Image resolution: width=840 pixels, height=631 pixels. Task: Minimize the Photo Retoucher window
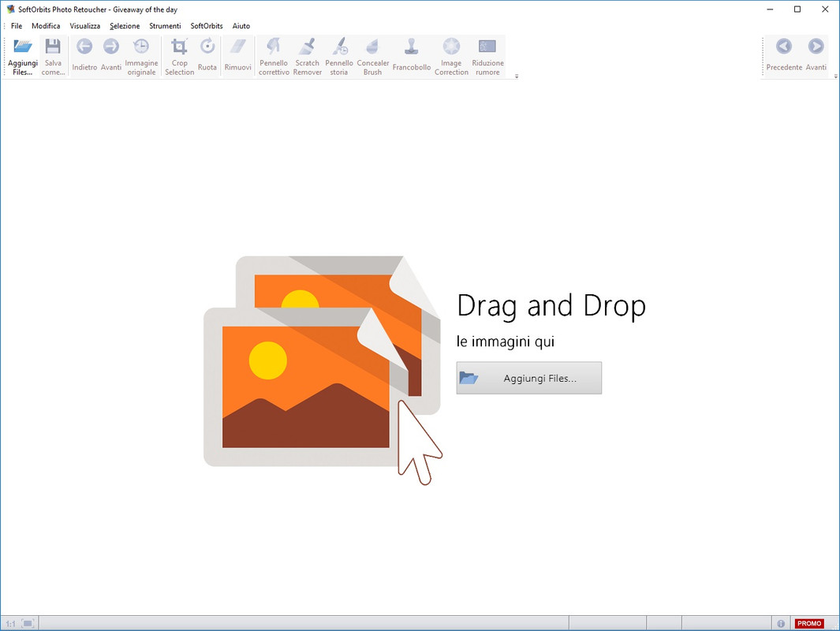coord(770,9)
